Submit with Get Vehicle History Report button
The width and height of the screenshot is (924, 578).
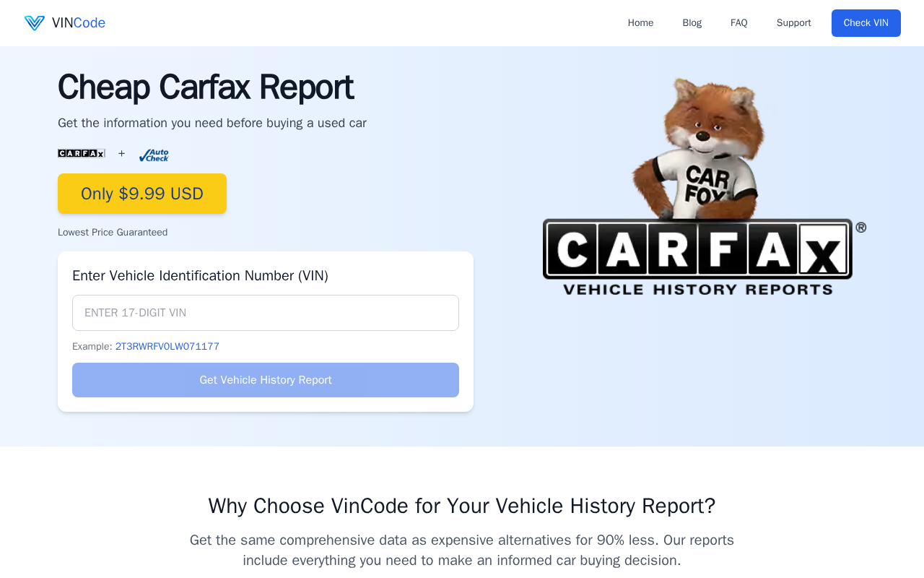(x=266, y=380)
